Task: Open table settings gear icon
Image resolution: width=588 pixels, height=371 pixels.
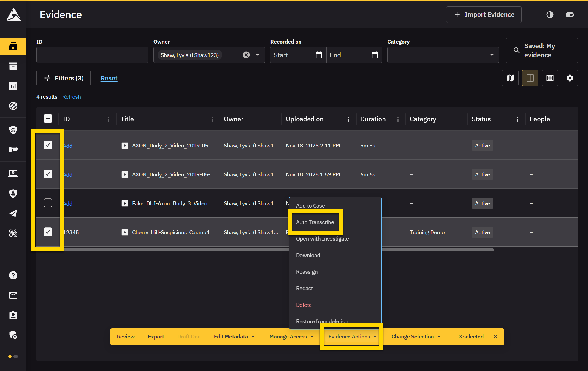Action: pyautogui.click(x=570, y=78)
